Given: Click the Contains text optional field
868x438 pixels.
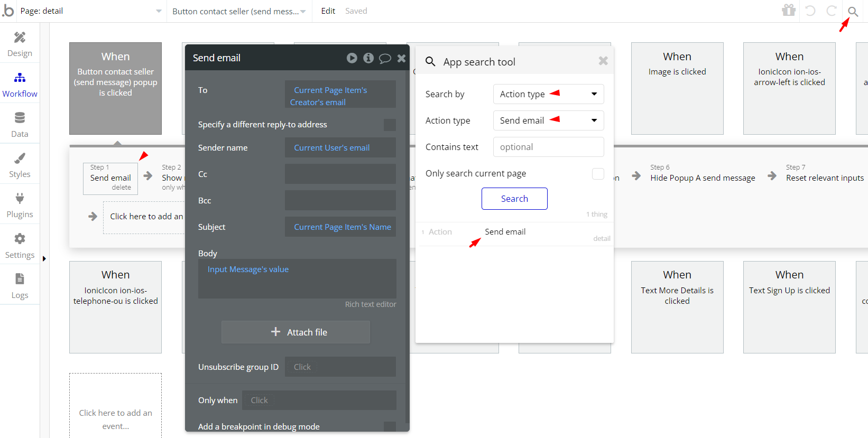Looking at the screenshot, I should pyautogui.click(x=548, y=147).
